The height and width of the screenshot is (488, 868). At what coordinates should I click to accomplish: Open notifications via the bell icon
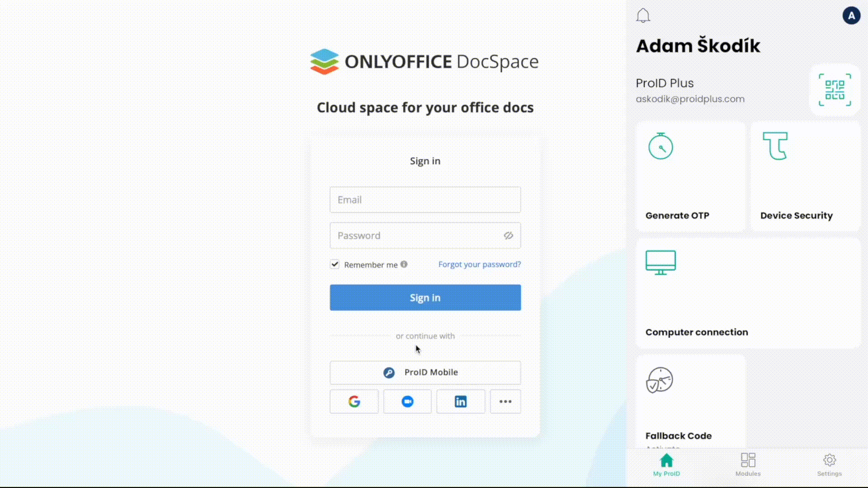point(643,15)
